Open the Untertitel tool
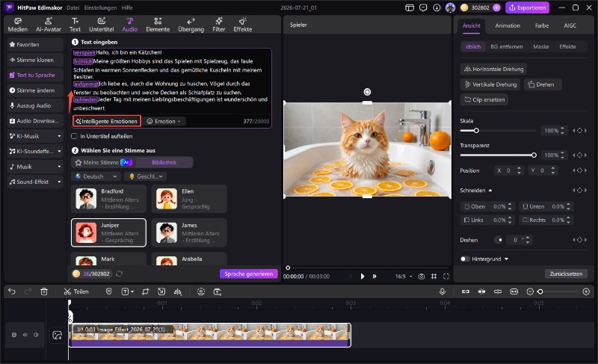This screenshot has height=364, width=598. [x=102, y=25]
